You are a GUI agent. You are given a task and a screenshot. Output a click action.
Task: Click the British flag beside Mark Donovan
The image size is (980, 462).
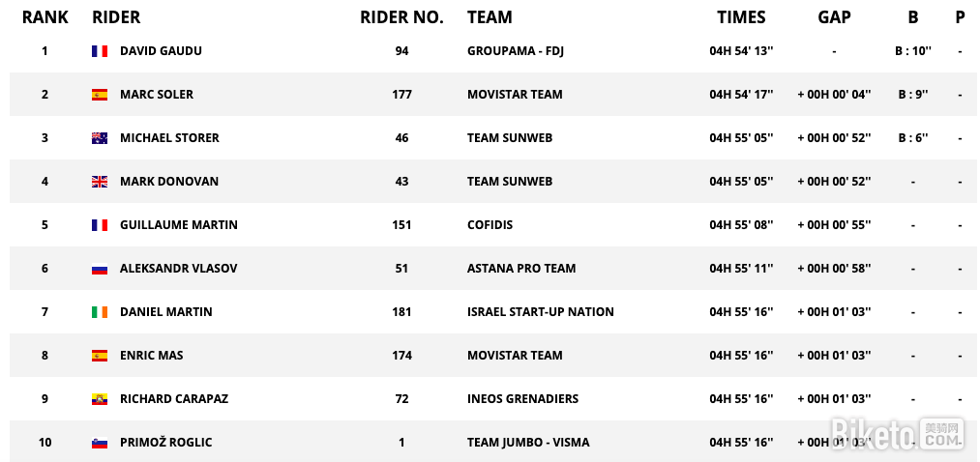pyautogui.click(x=99, y=182)
